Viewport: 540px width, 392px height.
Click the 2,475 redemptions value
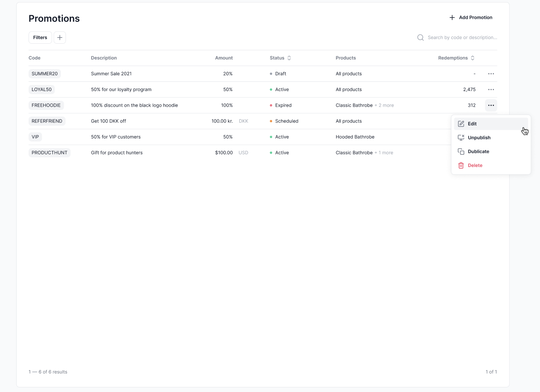(x=469, y=89)
